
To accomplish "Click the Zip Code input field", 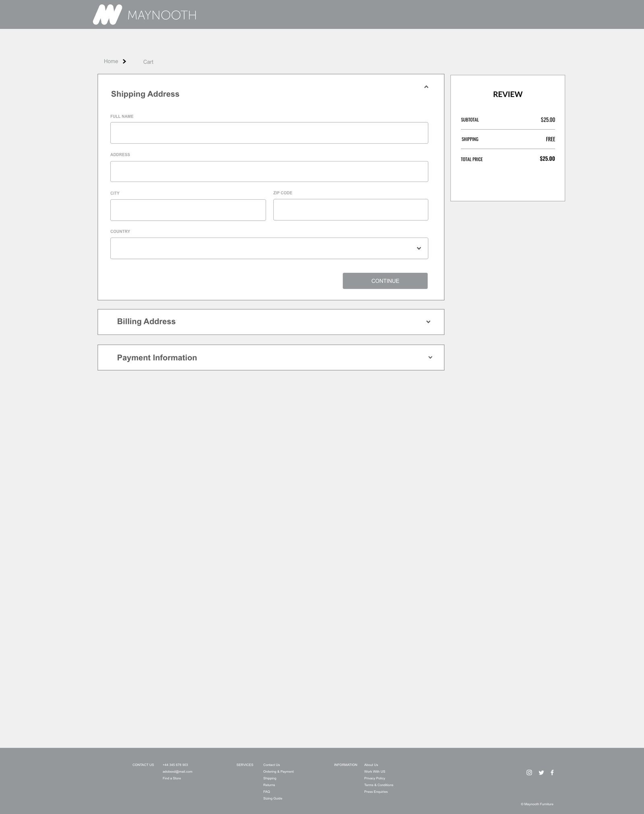I will tap(351, 210).
